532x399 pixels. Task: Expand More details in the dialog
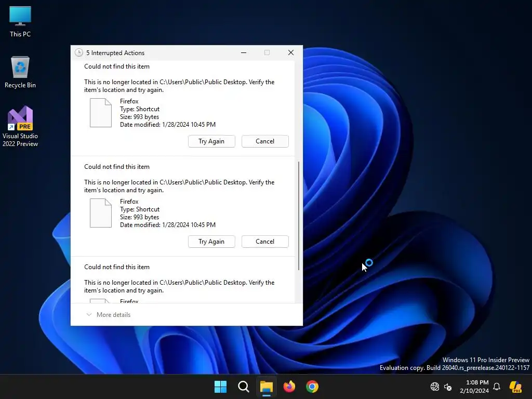109,315
